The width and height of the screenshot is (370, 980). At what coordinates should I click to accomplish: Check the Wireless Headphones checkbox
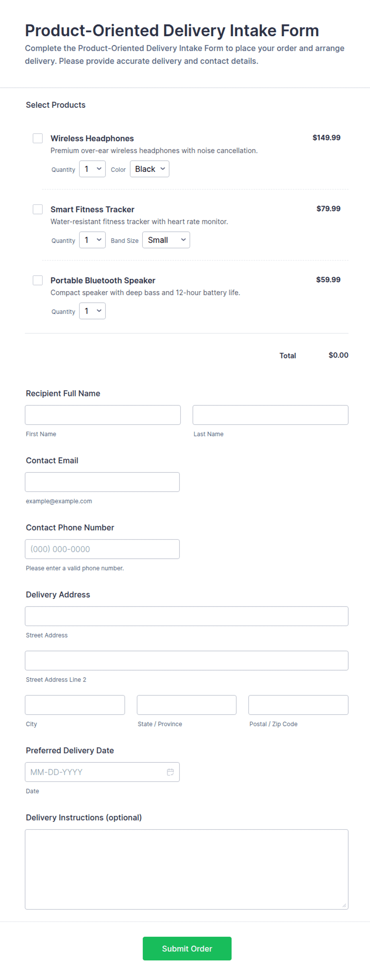pos(38,138)
